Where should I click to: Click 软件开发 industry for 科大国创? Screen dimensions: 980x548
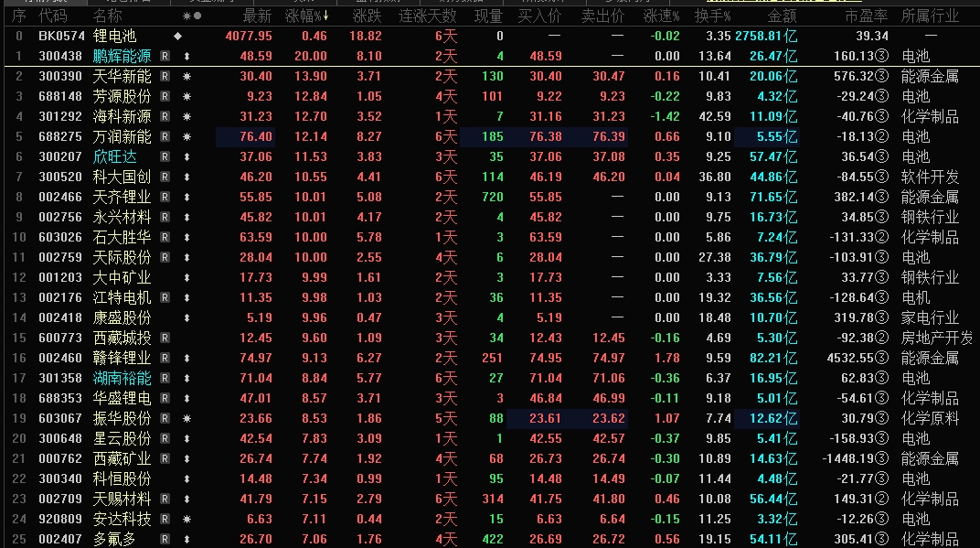pos(930,177)
